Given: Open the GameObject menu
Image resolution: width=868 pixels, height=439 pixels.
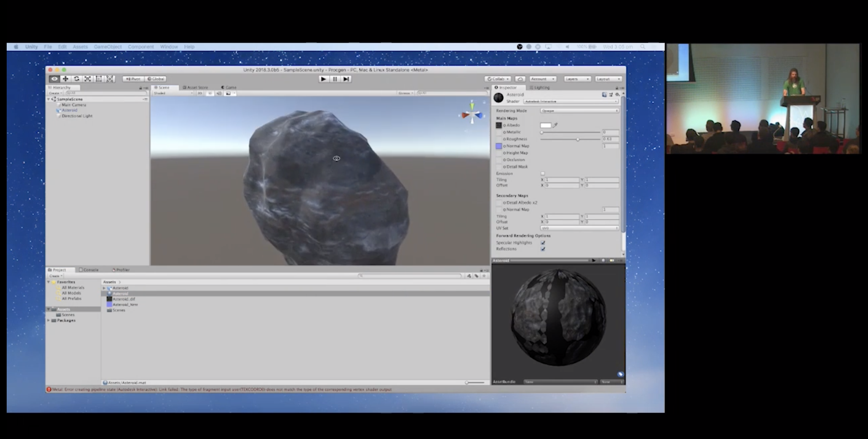Looking at the screenshot, I should (107, 47).
